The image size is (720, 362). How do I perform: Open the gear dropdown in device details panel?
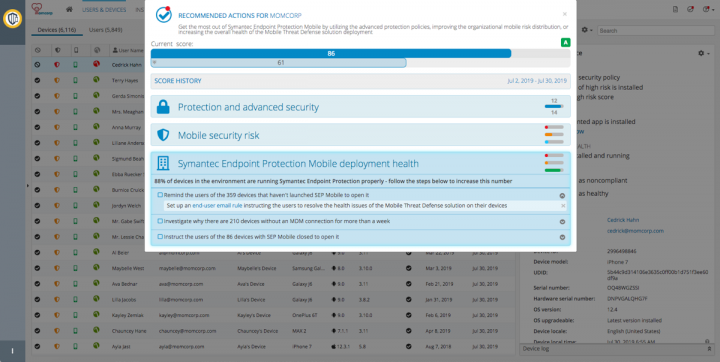703,53
